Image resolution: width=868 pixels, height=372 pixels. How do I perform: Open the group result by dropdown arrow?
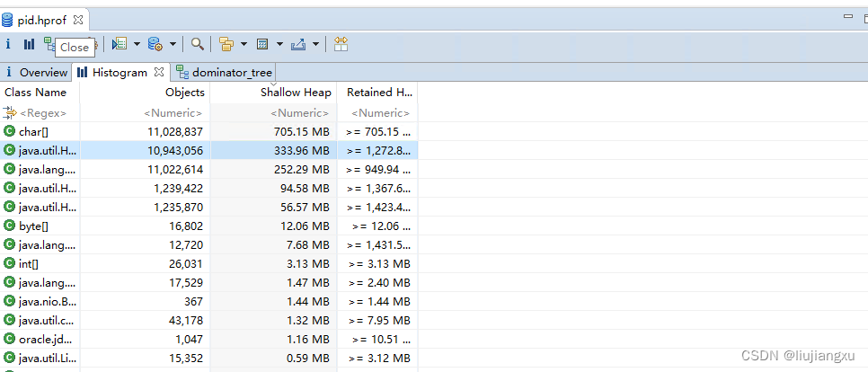pos(244,44)
